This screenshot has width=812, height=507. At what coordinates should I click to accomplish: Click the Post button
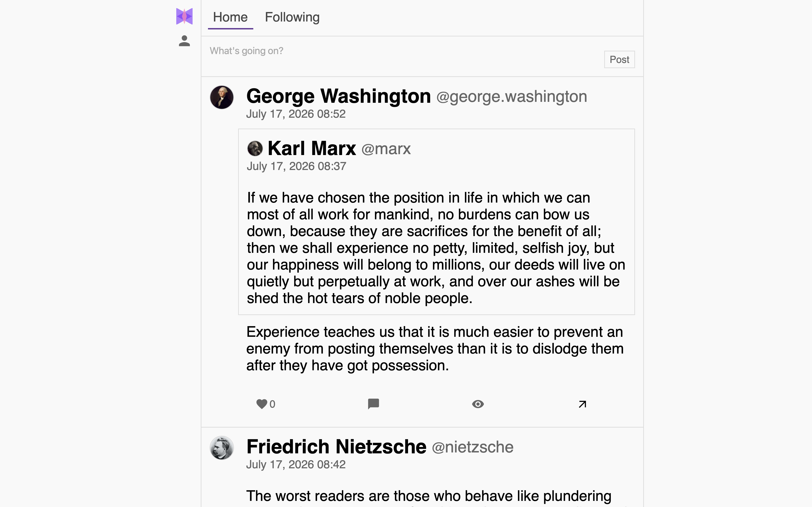click(619, 59)
